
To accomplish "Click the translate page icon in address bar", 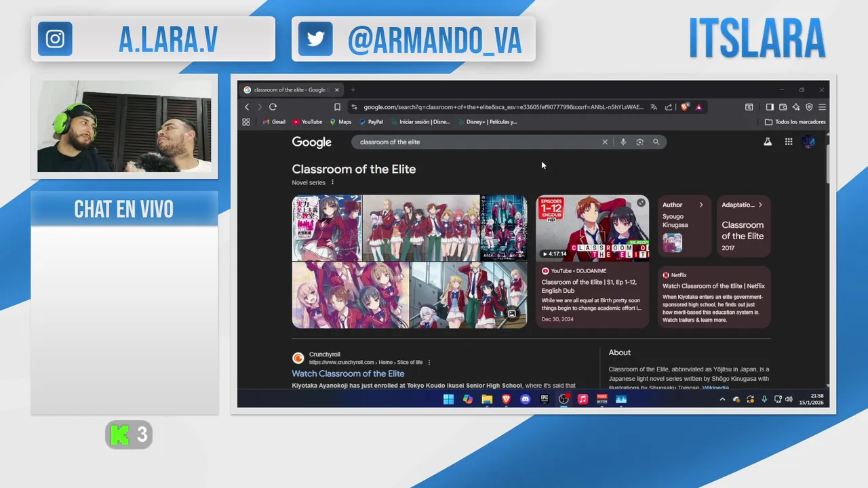I will pos(654,107).
